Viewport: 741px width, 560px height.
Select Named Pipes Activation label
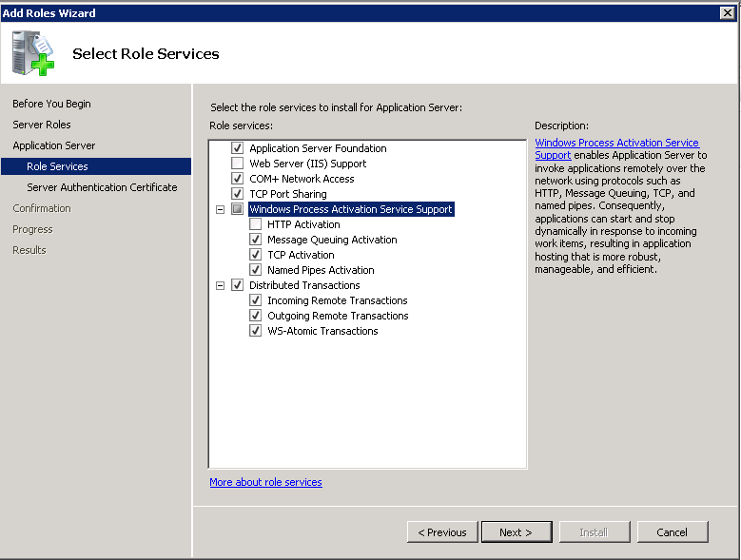click(x=321, y=270)
